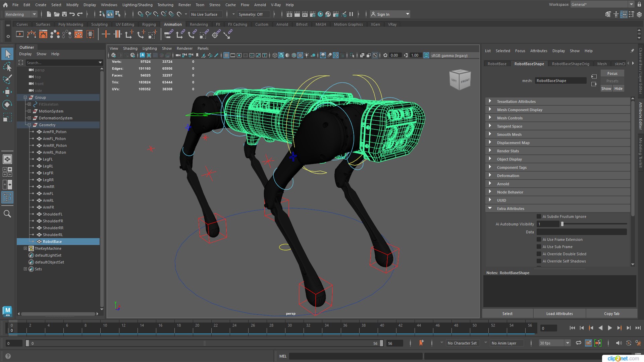Click the range slider bar
The height and width of the screenshot is (362, 644).
(204, 343)
